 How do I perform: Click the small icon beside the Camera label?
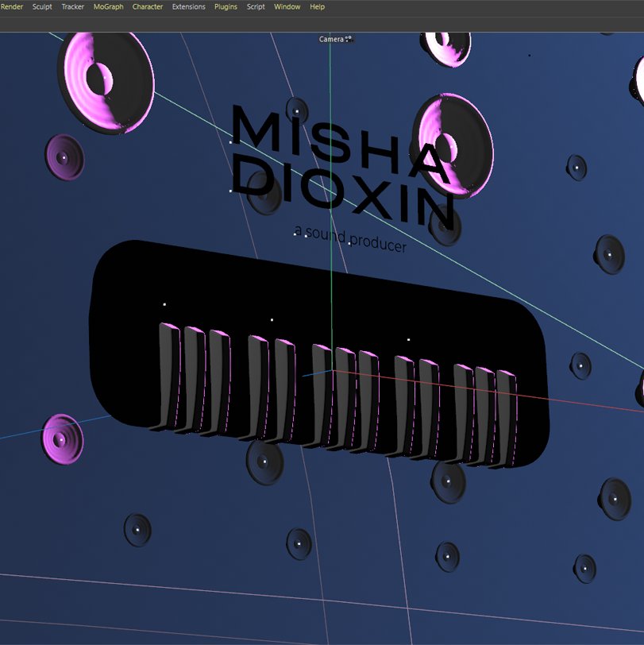click(348, 39)
